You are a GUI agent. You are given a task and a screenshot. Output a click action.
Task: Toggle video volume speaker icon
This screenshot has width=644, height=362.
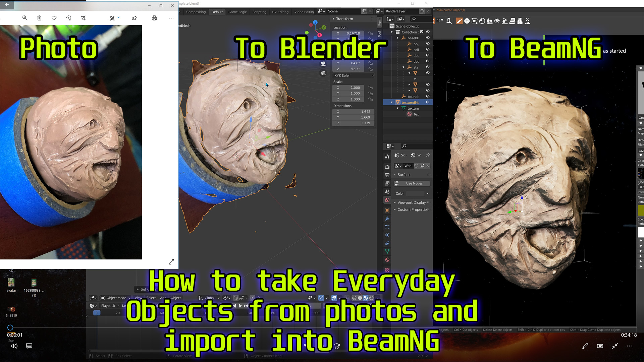click(14, 346)
